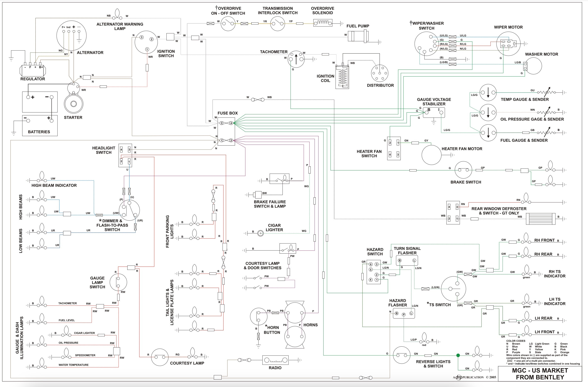Screen dimensions: 588x387
Task: Click the overdrive on-off switch symbol
Action: coord(228,23)
